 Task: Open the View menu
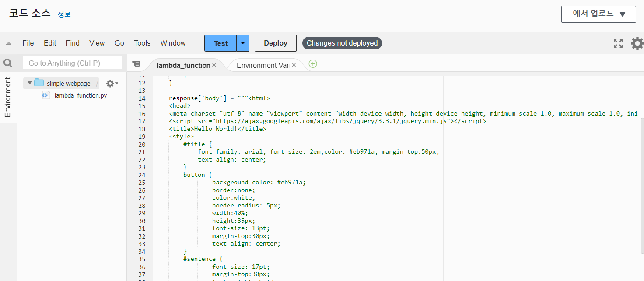(97, 43)
